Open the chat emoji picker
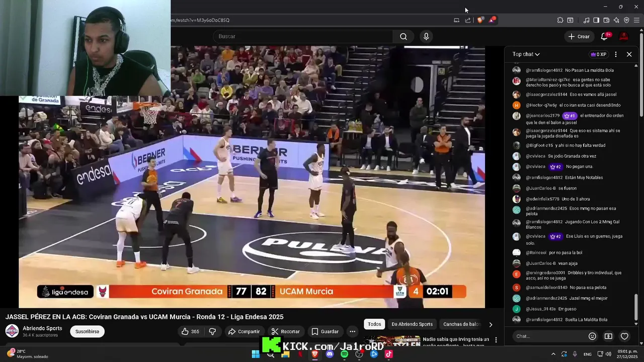Image resolution: width=644 pixels, height=362 pixels. pyautogui.click(x=592, y=336)
